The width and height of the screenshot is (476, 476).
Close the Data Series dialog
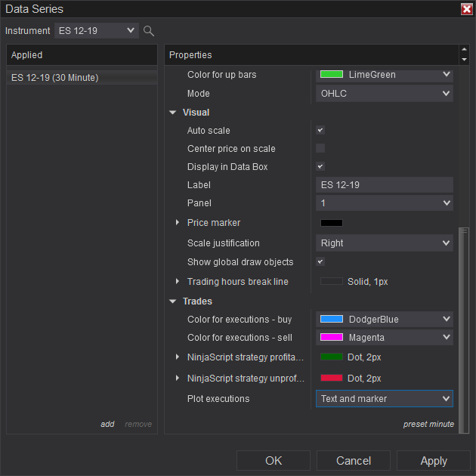tap(466, 9)
